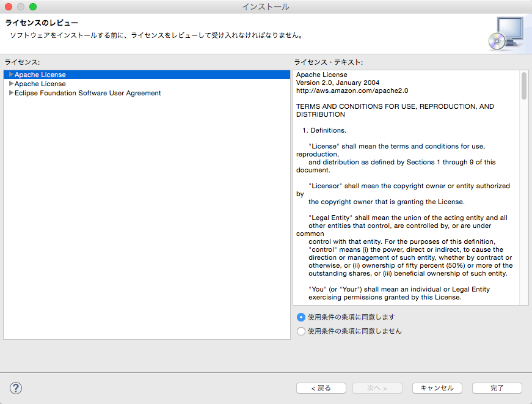
Task: Click the 完了 finish button
Action: coord(497,388)
